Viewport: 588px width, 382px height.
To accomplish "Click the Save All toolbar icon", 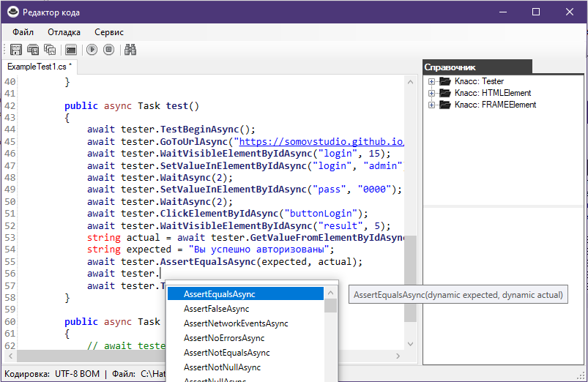I will click(x=50, y=50).
